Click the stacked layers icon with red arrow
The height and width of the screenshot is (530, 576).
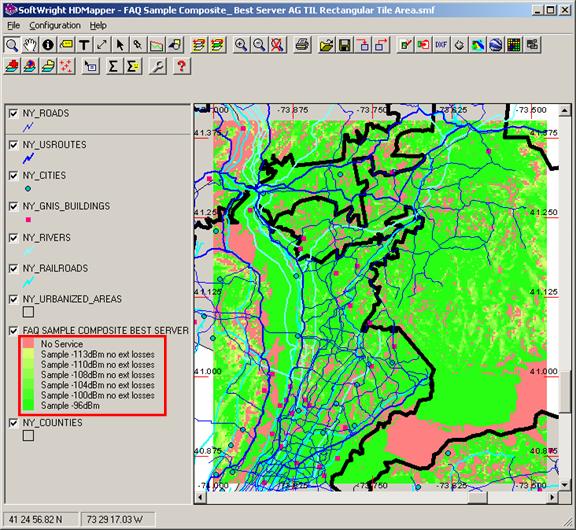point(199,45)
